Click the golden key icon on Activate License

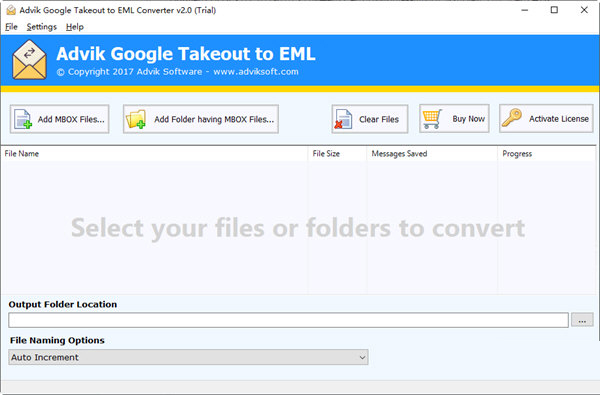[512, 118]
